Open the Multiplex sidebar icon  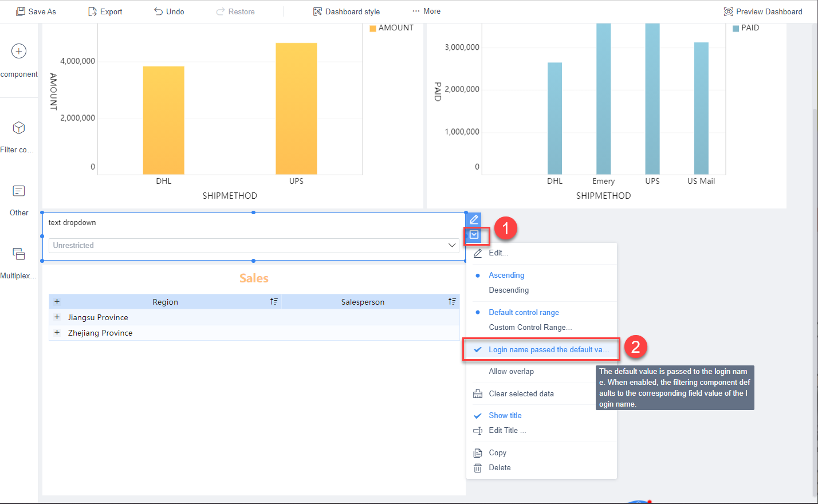(x=19, y=254)
